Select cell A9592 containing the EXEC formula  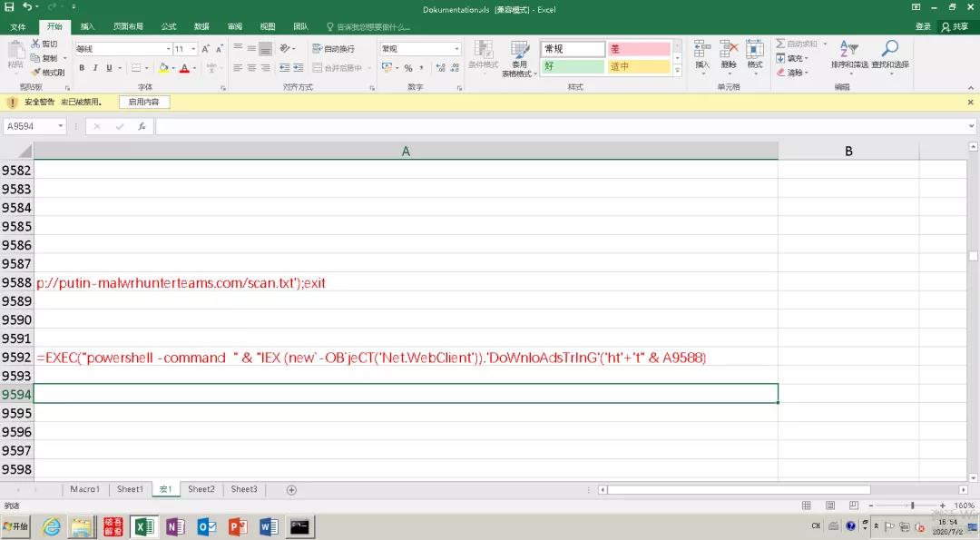tap(406, 358)
